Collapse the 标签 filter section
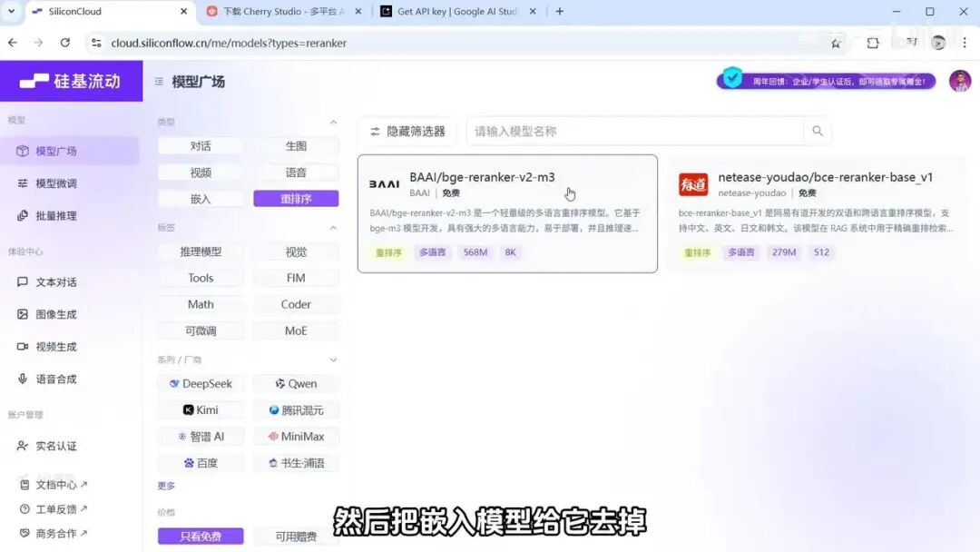The width and height of the screenshot is (980, 552). point(333,228)
